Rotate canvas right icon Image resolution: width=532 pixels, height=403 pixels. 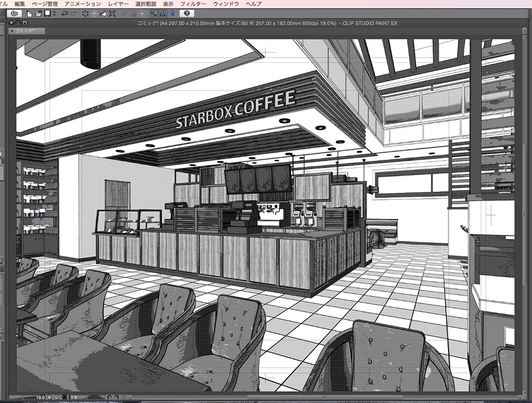117,397
